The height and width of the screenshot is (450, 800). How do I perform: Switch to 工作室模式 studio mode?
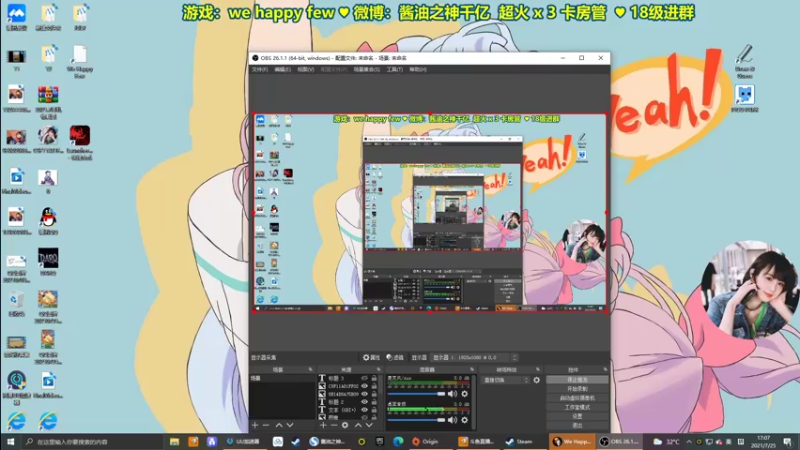pos(577,407)
